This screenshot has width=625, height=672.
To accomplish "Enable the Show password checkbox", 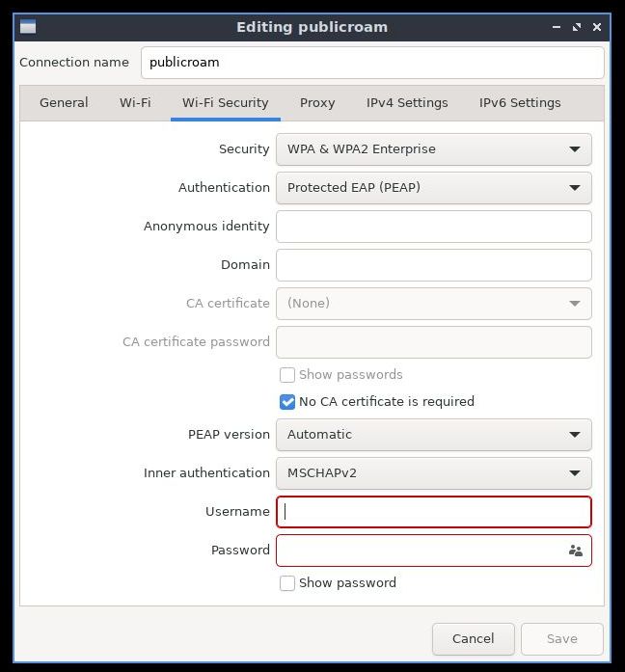I will pos(287,583).
